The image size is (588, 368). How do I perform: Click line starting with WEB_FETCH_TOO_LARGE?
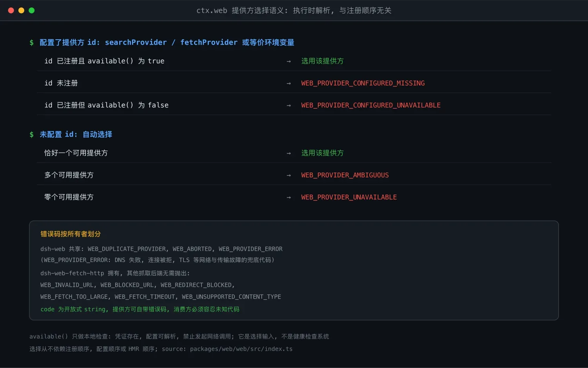coord(161,297)
